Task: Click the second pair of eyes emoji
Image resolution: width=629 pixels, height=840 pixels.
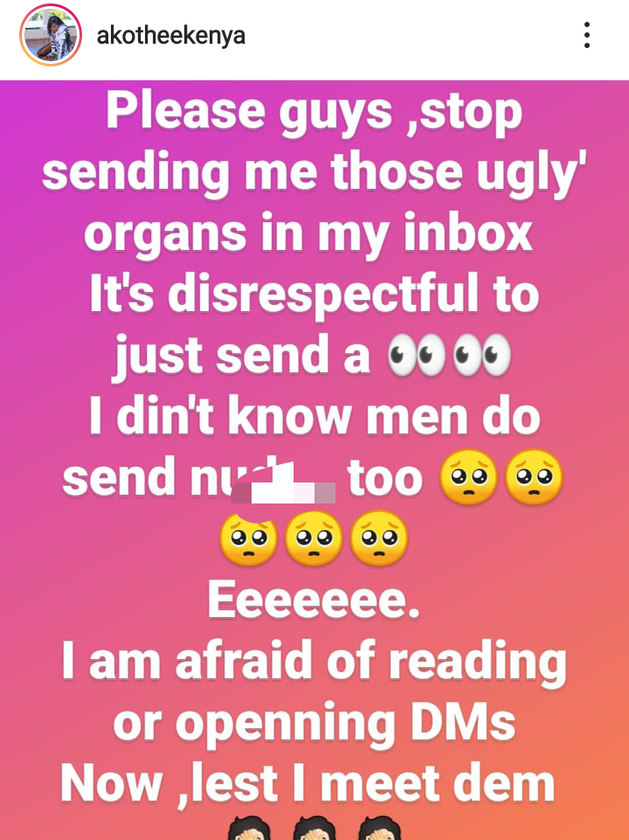Action: (481, 355)
